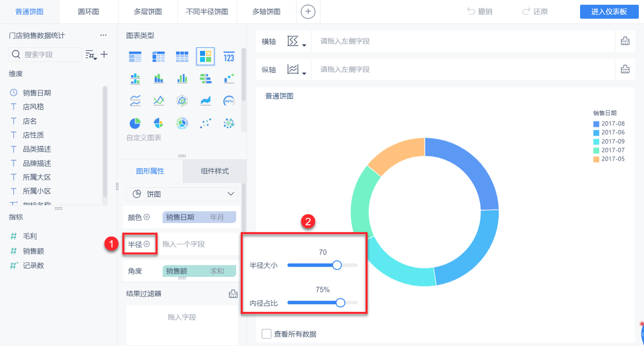Select the partitioned column chart type
The width and height of the screenshot is (644, 346).
(135, 78)
